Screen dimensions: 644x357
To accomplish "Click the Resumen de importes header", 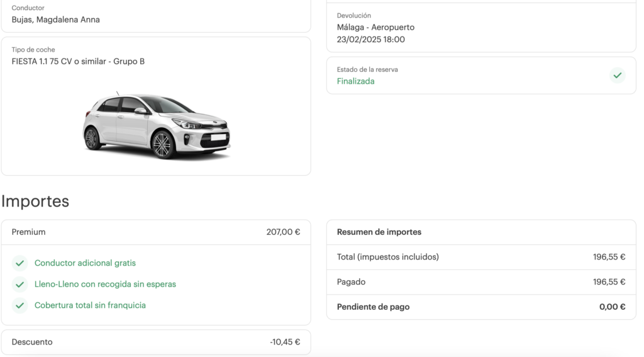I will click(x=379, y=232).
